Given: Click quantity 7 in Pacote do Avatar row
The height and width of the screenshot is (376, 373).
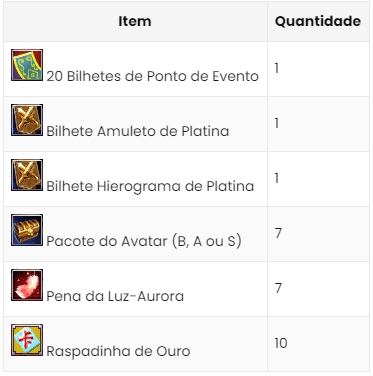Looking at the screenshot, I should (278, 233).
